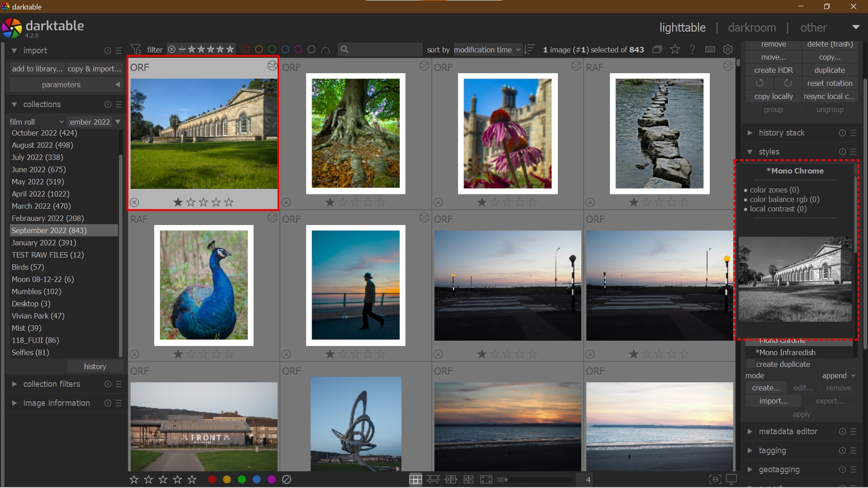Open global preferences gear icon

tap(727, 49)
